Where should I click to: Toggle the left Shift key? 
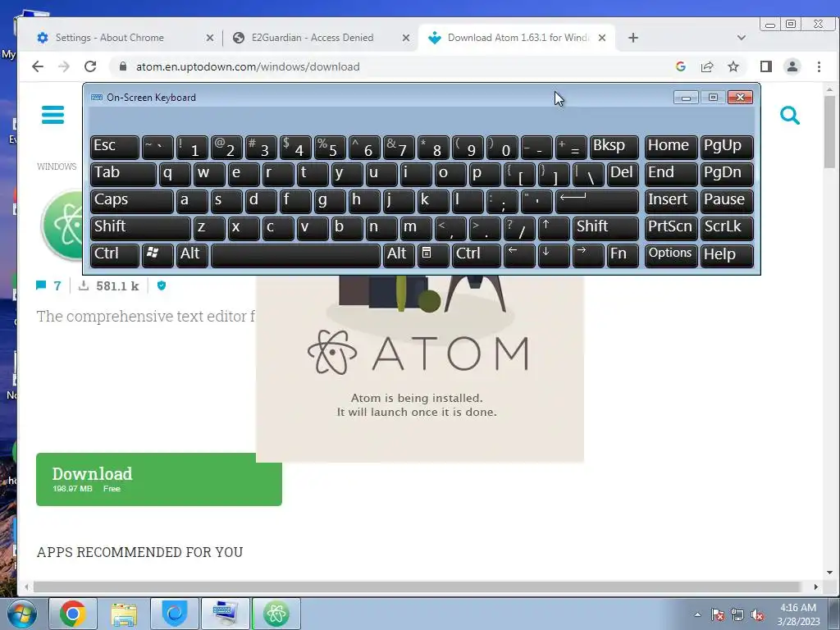[x=140, y=228]
